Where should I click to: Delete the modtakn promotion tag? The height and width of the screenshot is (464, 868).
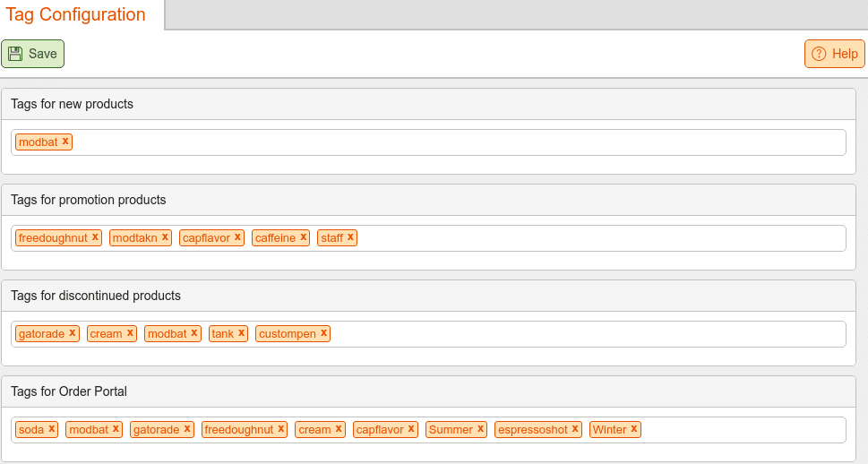pyautogui.click(x=165, y=237)
